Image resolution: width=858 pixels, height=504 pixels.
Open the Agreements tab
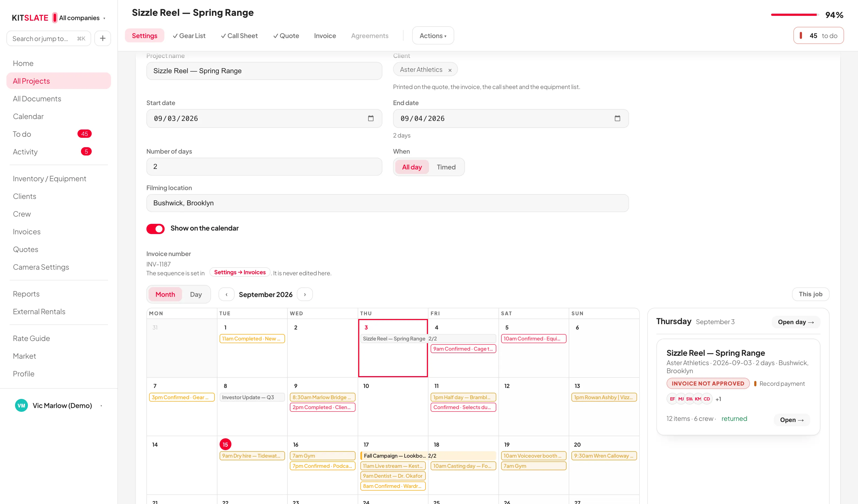[369, 35]
